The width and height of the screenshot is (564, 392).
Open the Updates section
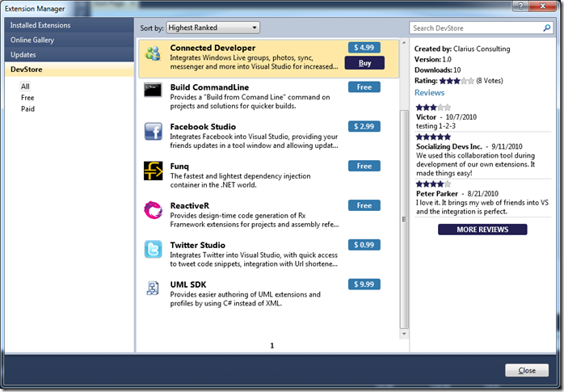[69, 55]
